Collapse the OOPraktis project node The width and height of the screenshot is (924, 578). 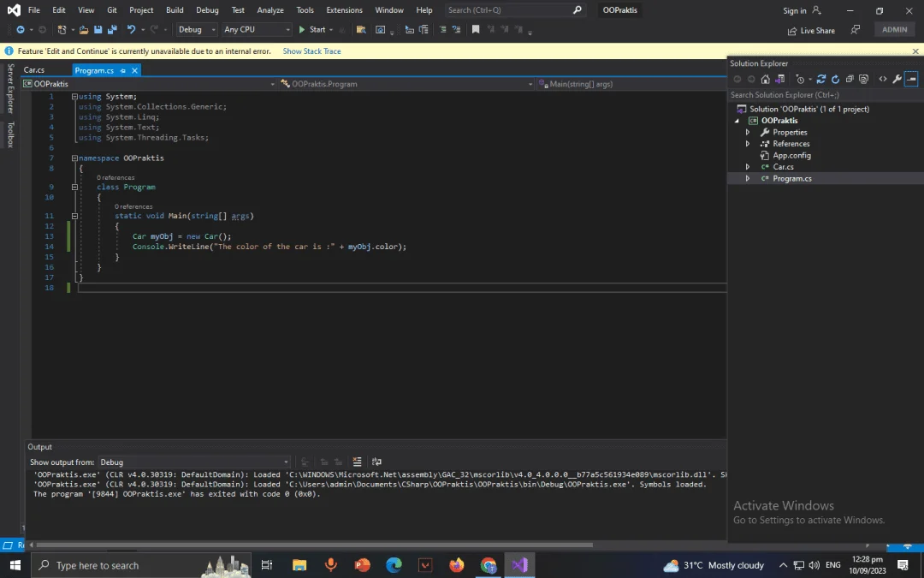coord(737,121)
